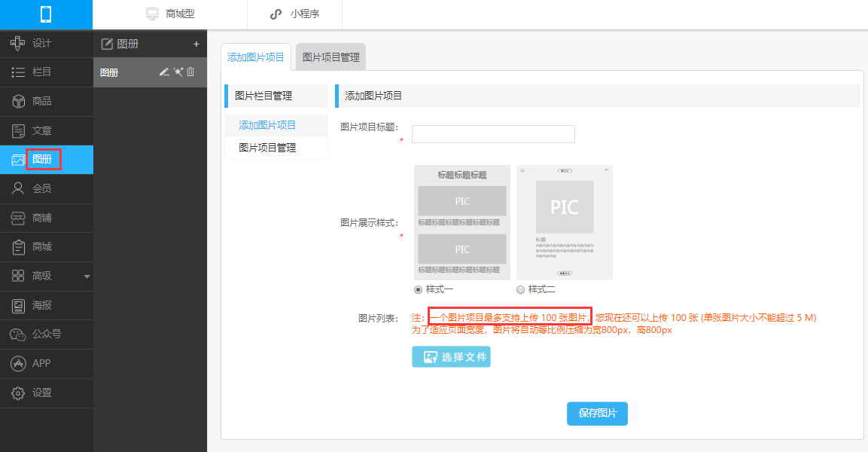Click the 文章 document icon
The width and height of the screenshot is (868, 452).
tap(18, 131)
